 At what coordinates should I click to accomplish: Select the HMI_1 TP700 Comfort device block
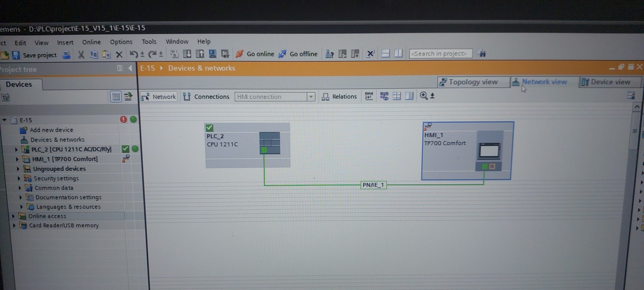point(467,151)
